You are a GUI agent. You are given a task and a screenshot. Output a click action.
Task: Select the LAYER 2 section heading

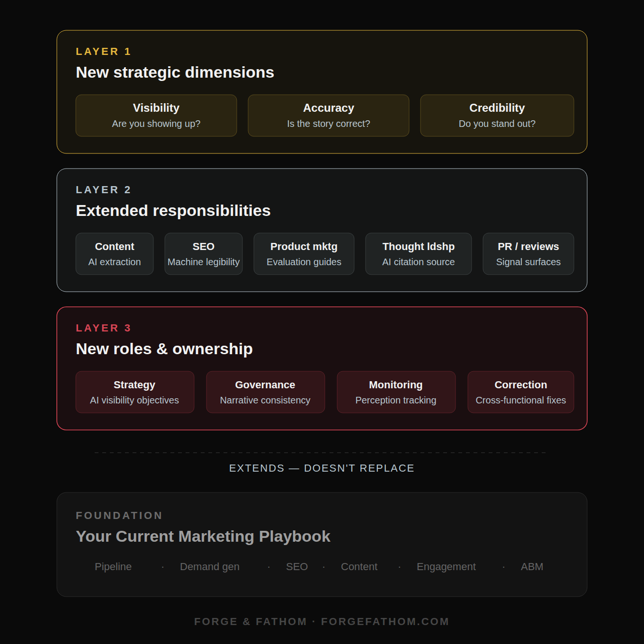click(x=103, y=189)
